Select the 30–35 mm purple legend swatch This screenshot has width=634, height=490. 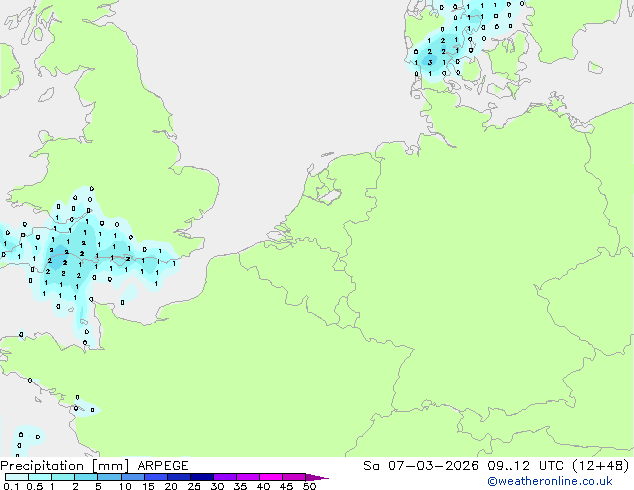225,477
